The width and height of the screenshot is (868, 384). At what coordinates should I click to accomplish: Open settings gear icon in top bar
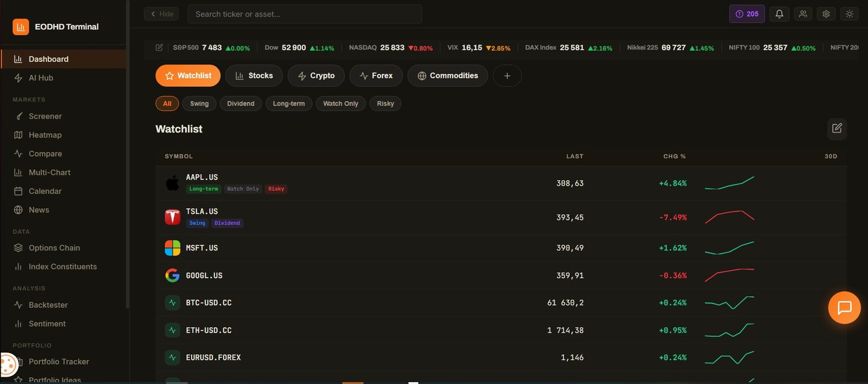826,14
